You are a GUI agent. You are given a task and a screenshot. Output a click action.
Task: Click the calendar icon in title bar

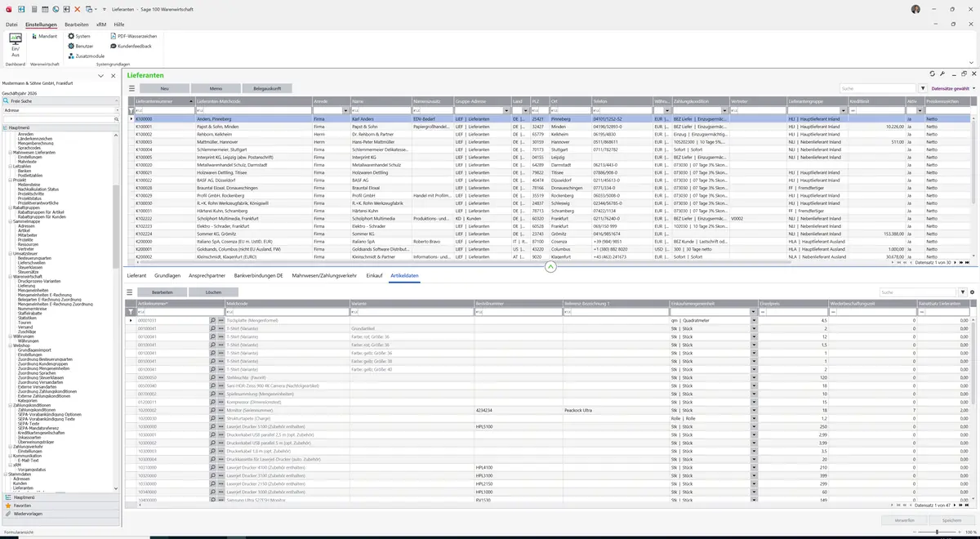(x=43, y=9)
